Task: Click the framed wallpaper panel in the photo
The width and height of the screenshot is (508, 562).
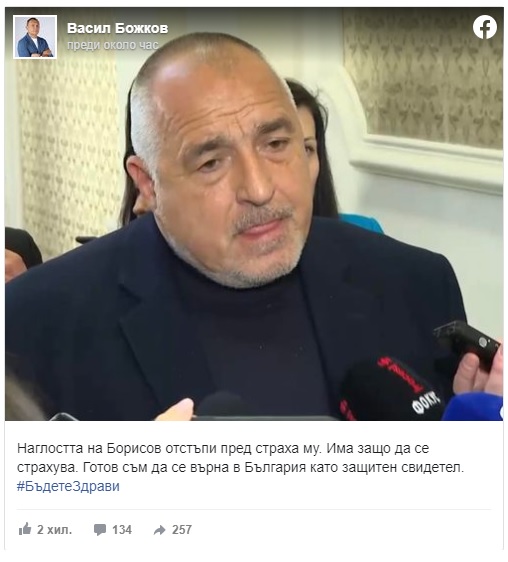Action: (423, 77)
